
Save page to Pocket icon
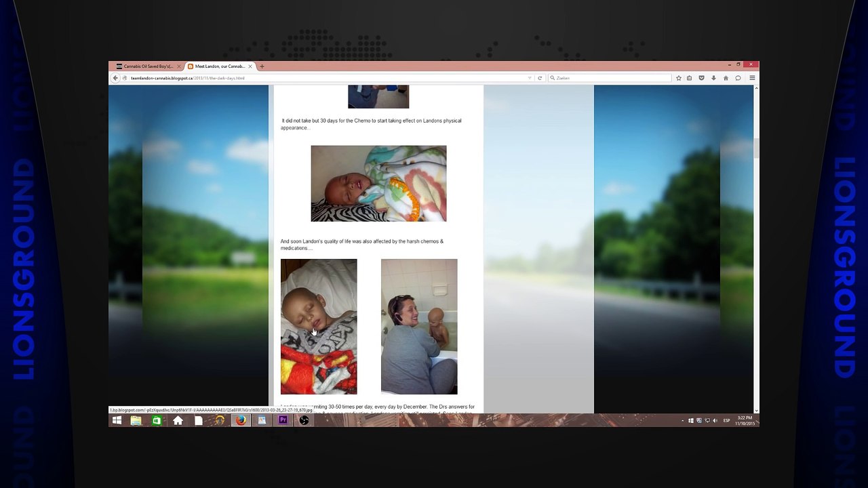[701, 78]
